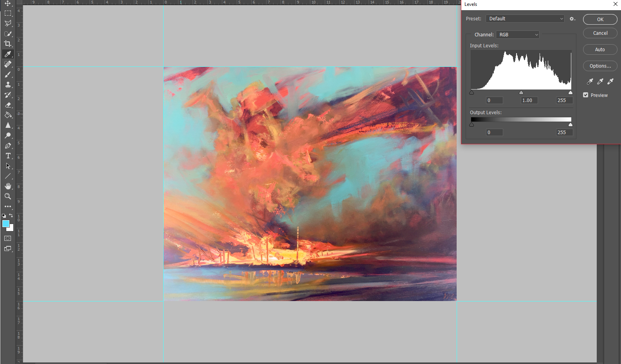Select the History Brush tool

[x=8, y=95]
